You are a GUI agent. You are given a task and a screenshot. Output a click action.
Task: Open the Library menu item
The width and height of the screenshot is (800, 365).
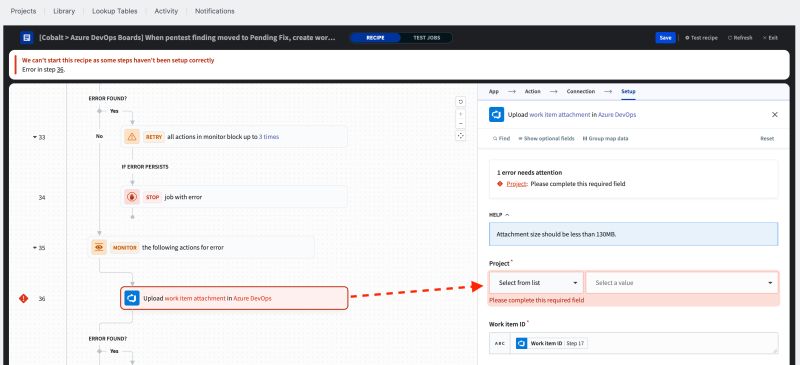64,11
